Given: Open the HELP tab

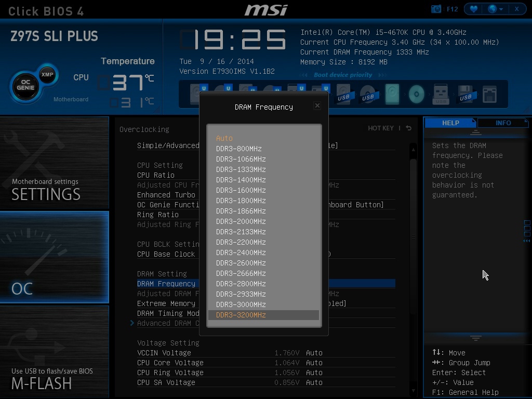Looking at the screenshot, I should pos(450,123).
